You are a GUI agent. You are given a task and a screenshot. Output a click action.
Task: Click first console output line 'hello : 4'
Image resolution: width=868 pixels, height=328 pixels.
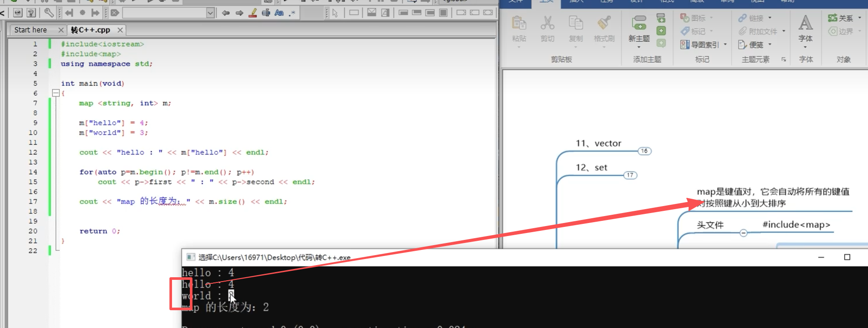click(x=208, y=272)
